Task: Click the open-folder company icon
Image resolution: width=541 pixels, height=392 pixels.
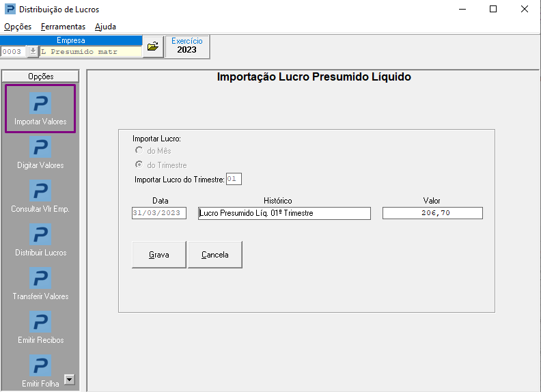Action: [x=153, y=46]
